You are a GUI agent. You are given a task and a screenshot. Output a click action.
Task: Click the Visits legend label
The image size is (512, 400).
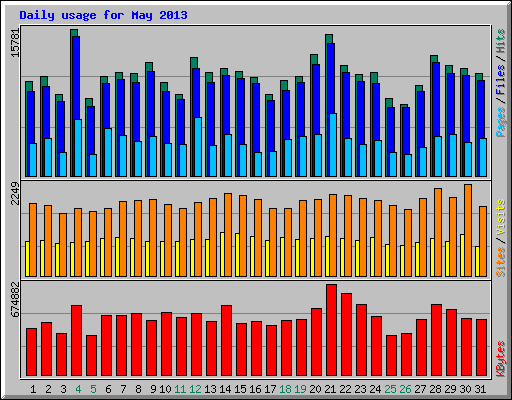point(501,218)
